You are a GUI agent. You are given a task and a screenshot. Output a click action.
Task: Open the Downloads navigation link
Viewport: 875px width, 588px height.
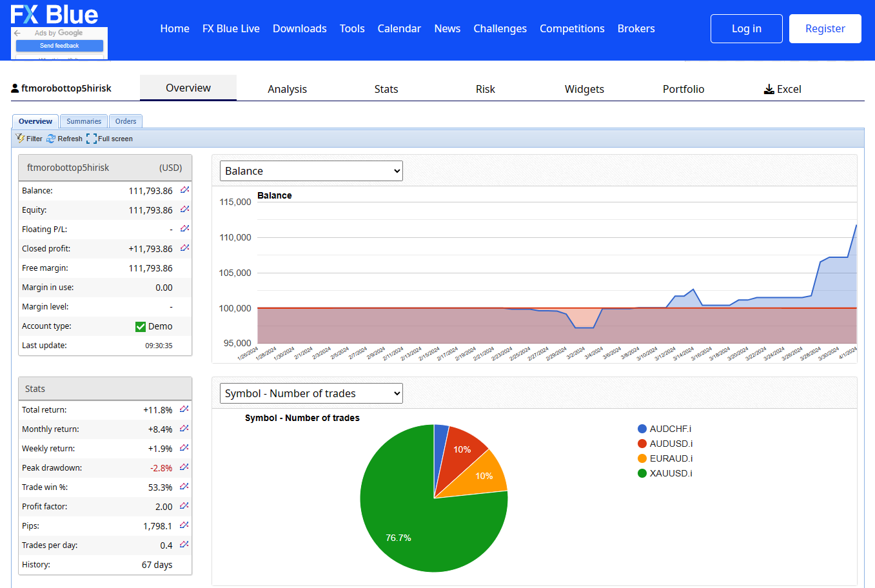pyautogui.click(x=300, y=28)
